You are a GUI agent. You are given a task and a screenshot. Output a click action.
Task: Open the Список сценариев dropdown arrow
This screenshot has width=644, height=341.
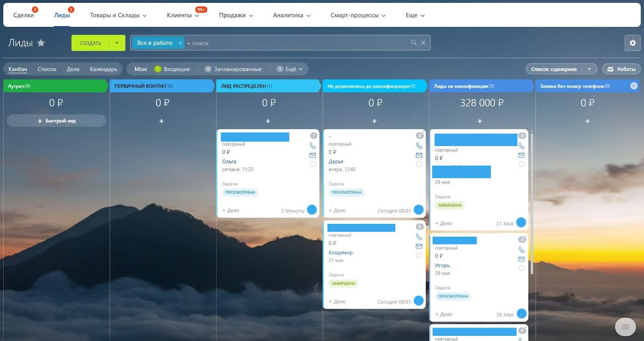(x=589, y=69)
